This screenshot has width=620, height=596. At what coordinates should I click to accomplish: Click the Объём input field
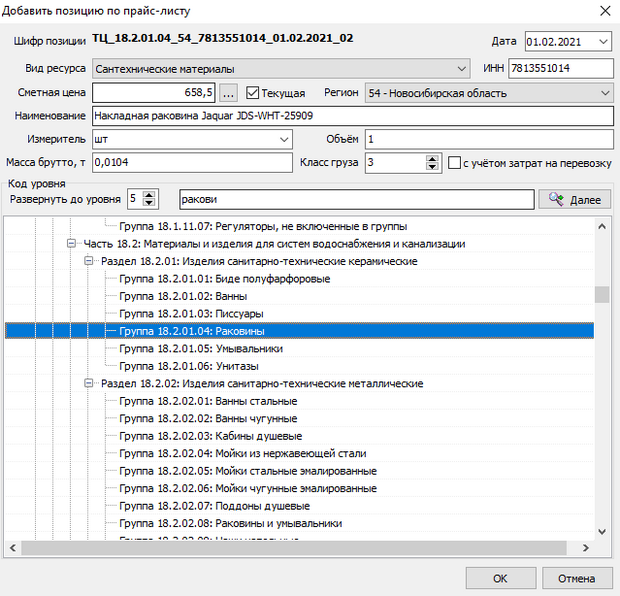click(x=489, y=139)
